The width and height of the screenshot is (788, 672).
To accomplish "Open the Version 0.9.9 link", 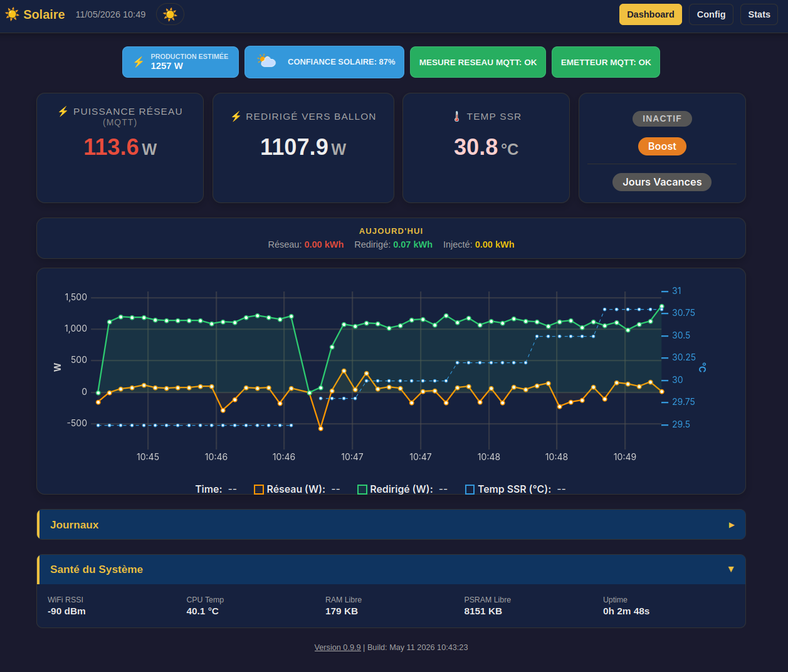I will tap(337, 648).
